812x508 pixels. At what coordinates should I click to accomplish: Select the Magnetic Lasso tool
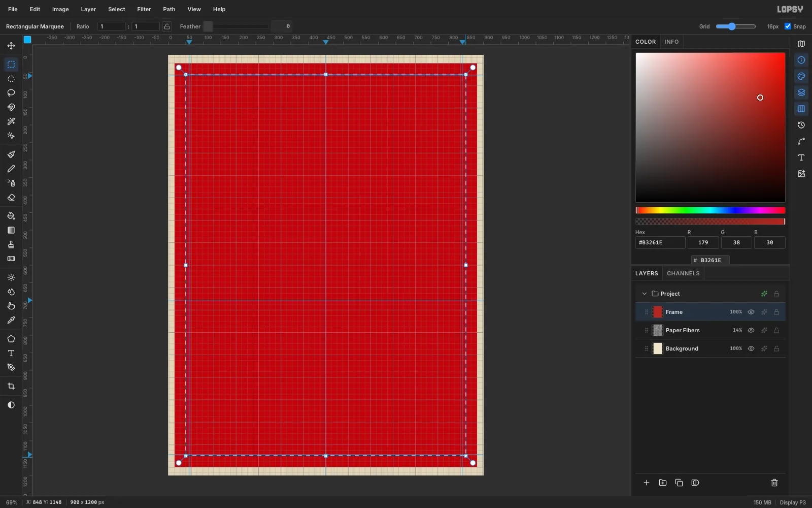click(x=11, y=107)
